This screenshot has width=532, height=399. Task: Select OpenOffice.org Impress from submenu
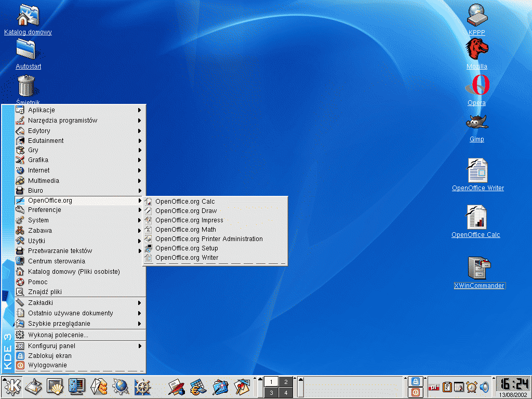pos(215,220)
